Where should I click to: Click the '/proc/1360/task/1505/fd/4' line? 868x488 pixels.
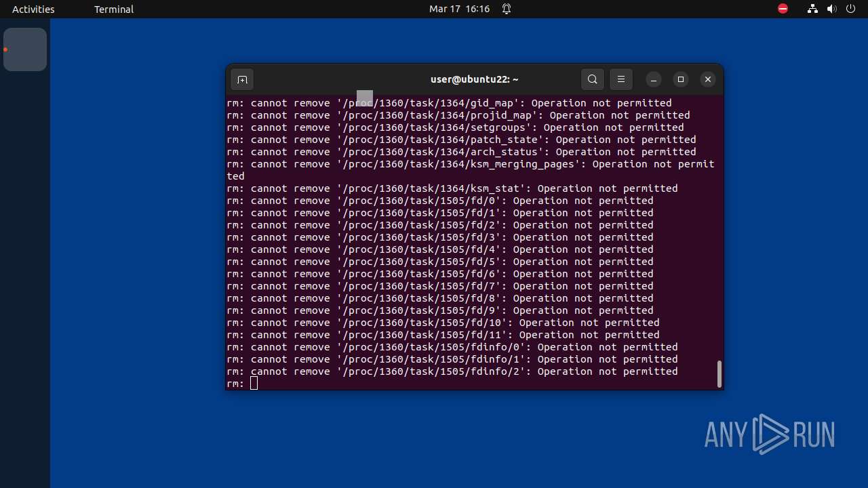coord(440,249)
